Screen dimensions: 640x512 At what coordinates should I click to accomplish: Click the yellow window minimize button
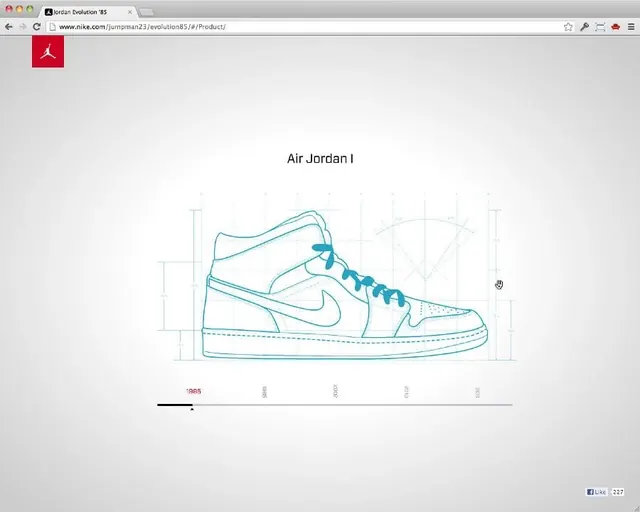(19, 9)
